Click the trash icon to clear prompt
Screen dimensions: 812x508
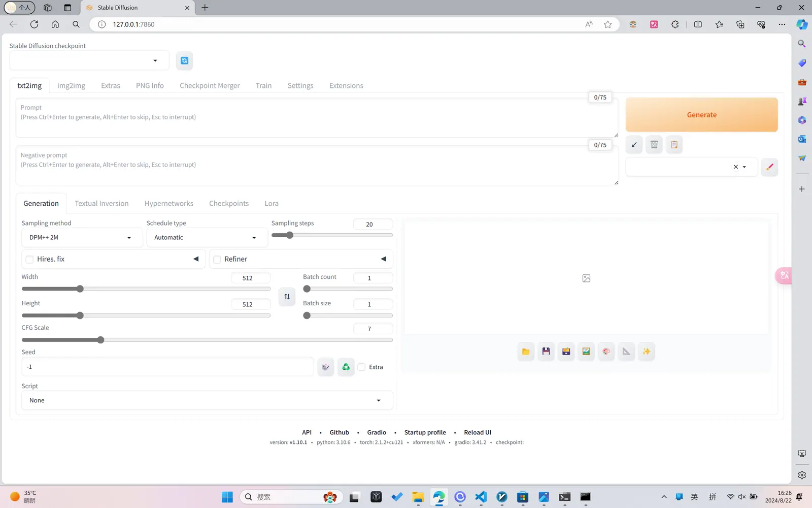pos(654,145)
